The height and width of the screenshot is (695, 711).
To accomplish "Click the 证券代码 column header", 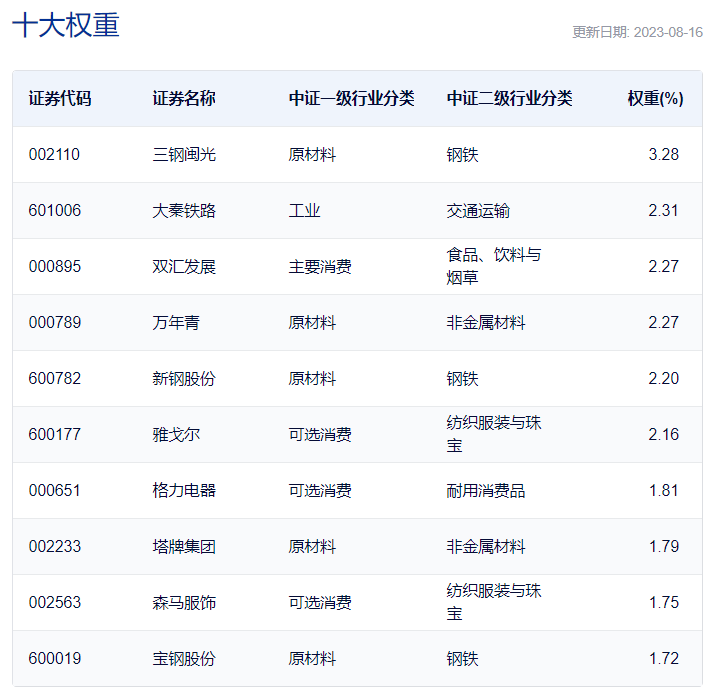I will (60, 98).
